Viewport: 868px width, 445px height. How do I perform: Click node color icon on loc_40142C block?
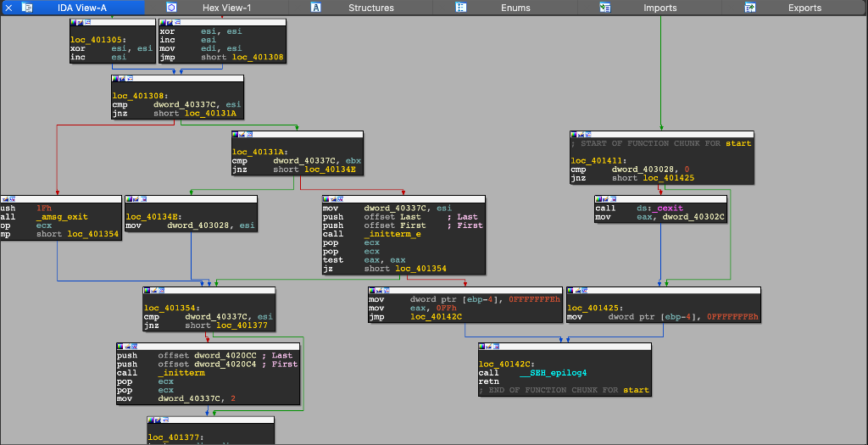tap(482, 347)
